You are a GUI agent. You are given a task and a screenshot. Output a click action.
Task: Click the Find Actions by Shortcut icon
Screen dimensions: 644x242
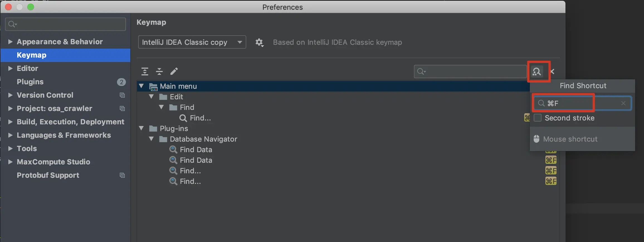[x=537, y=71]
